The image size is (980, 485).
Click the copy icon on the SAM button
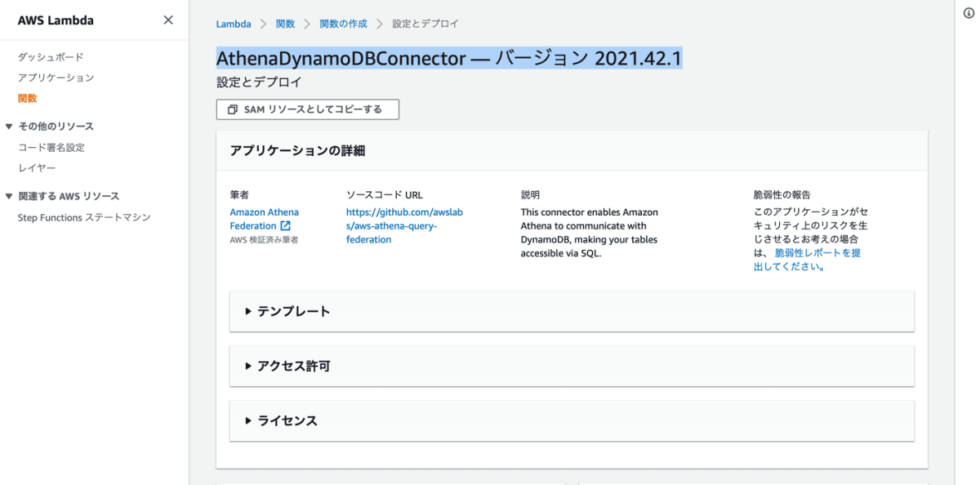pos(233,109)
